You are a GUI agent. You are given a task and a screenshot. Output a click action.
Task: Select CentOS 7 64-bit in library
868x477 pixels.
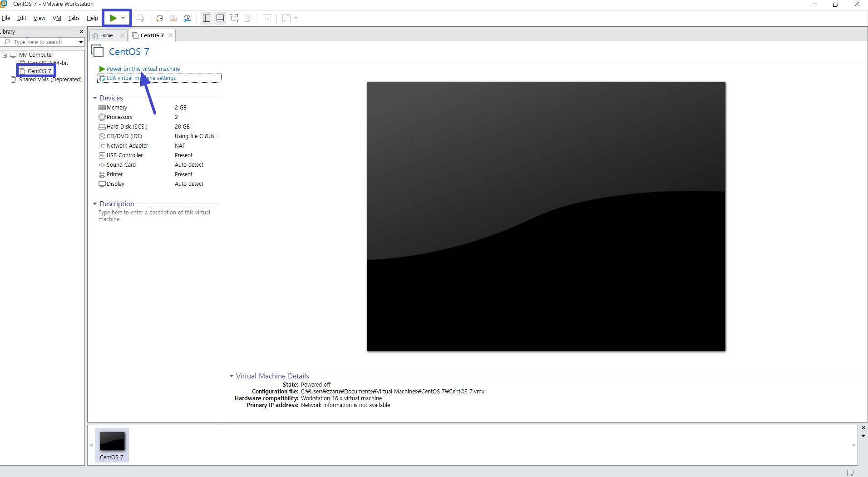pyautogui.click(x=48, y=63)
